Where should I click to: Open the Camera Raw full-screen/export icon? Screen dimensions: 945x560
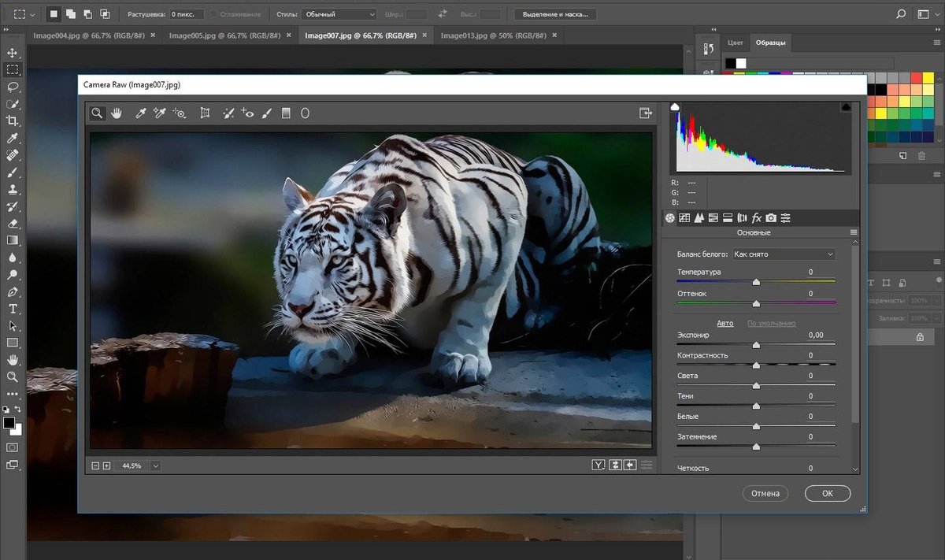click(646, 113)
